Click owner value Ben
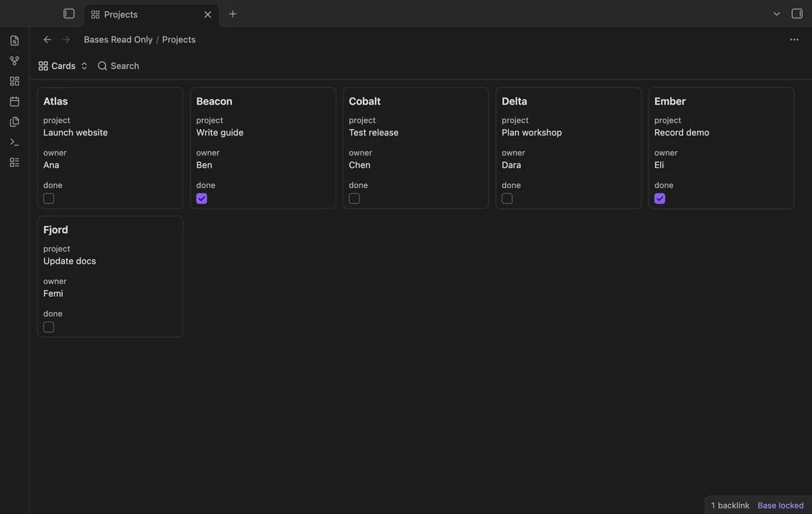The height and width of the screenshot is (514, 812). pos(204,165)
